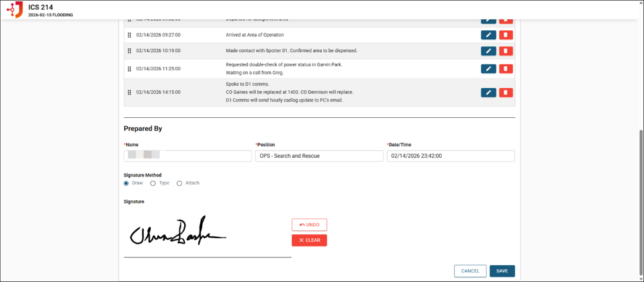The width and height of the screenshot is (644, 282).
Task: Edit the 'Arrived at Area of Operation' entry
Action: point(488,35)
